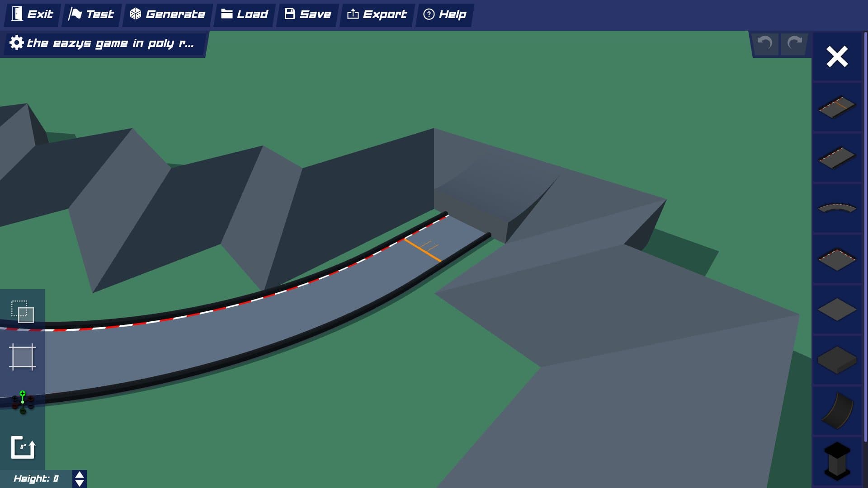Viewport: 868px width, 488px height.
Task: Open track settings via gear title
Action: [x=103, y=43]
